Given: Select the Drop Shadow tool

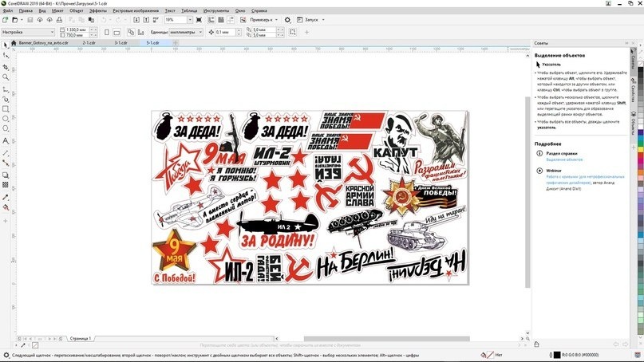Looking at the screenshot, I should pos(6,175).
